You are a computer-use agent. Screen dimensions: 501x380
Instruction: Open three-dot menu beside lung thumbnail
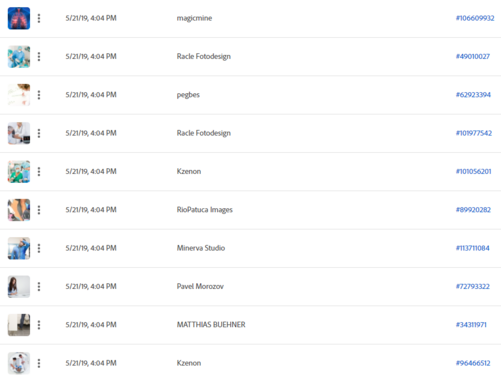[39, 18]
